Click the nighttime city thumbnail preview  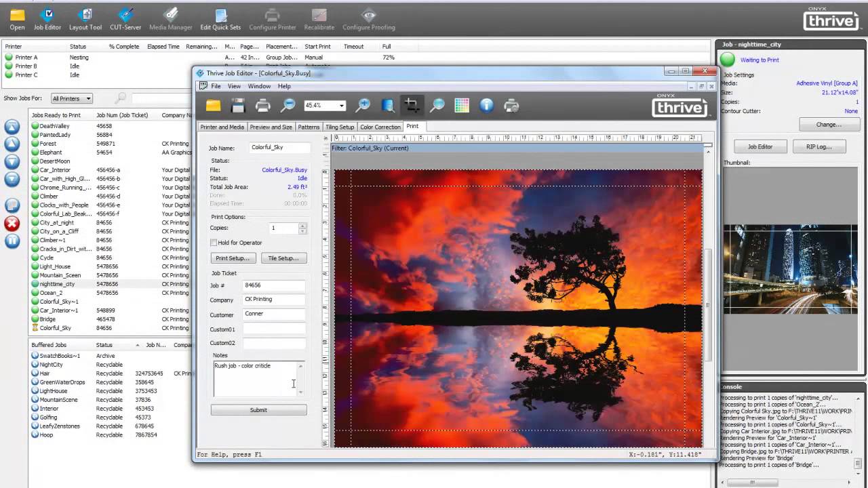tap(789, 268)
